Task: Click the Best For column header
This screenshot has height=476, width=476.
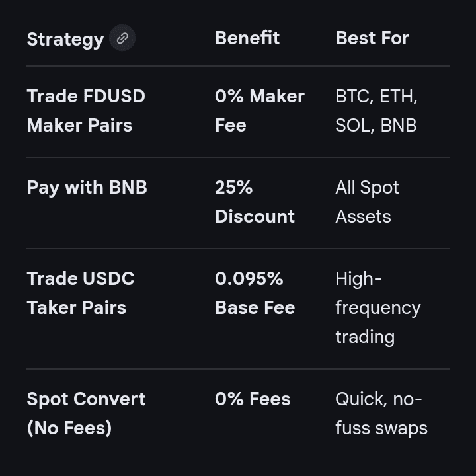Action: pyautogui.click(x=372, y=38)
